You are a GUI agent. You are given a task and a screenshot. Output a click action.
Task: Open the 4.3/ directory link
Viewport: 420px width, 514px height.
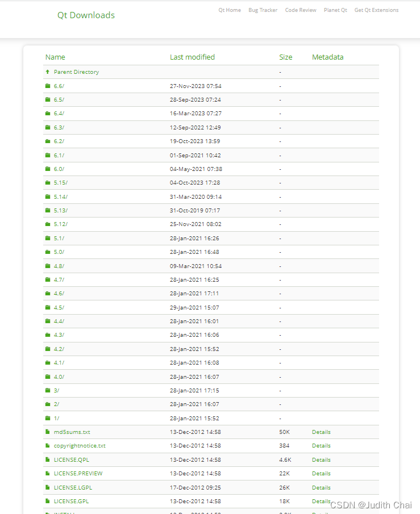coord(59,335)
